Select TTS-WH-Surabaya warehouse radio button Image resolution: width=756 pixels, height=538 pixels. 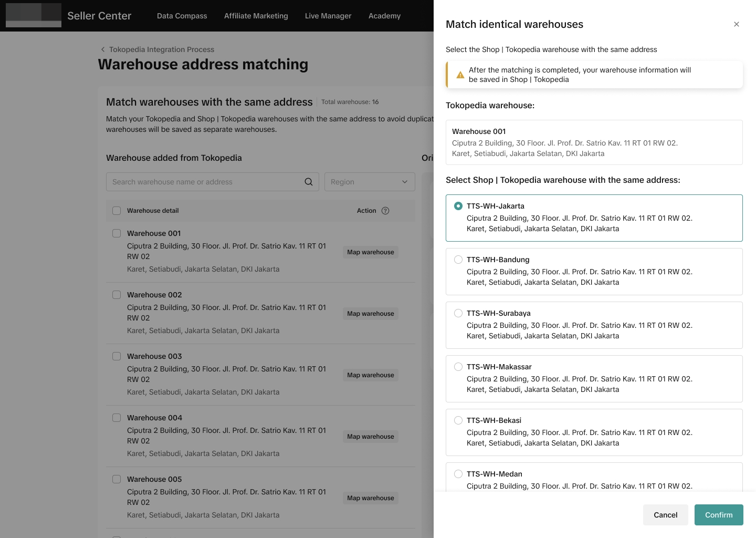[x=458, y=313]
